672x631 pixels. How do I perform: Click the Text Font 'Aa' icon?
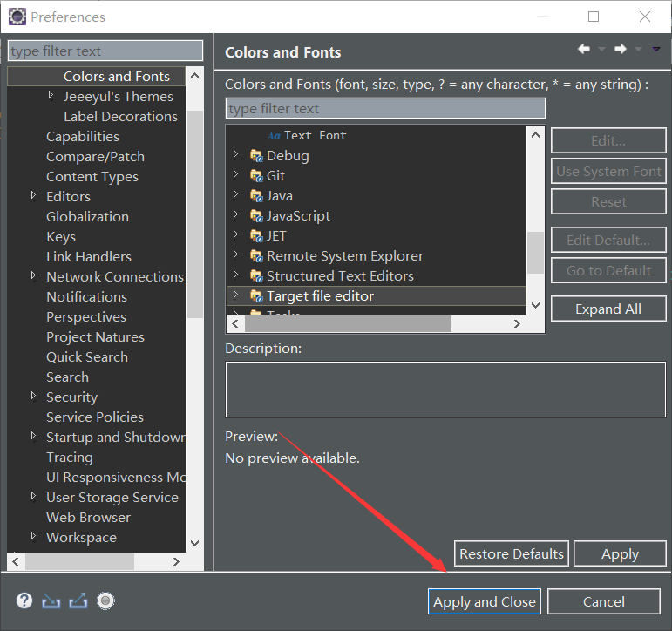[274, 136]
